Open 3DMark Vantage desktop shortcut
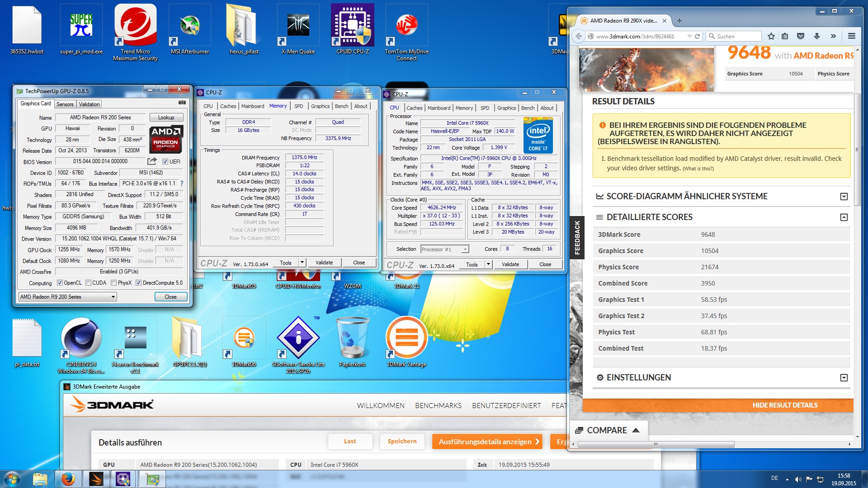This screenshot has width=868, height=488. pos(406,342)
